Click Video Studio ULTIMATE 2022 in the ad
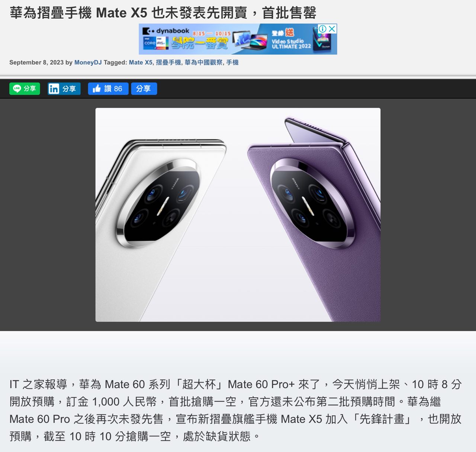476x452 pixels. click(291, 44)
